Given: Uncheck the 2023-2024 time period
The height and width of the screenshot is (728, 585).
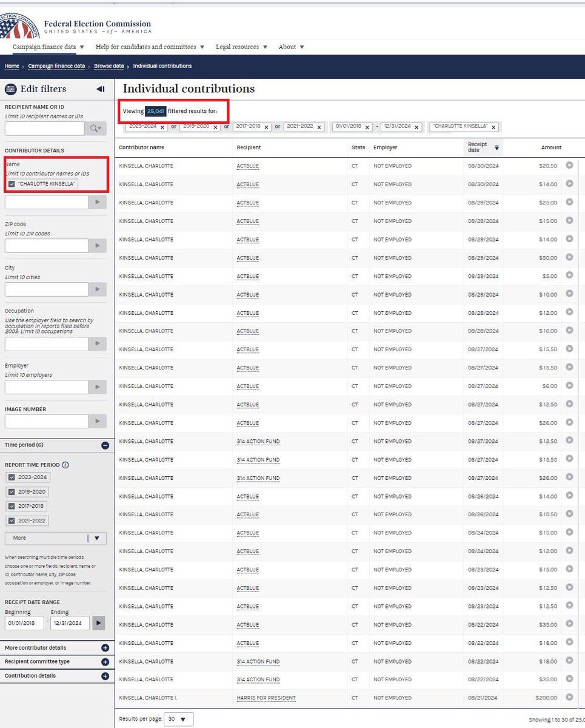Looking at the screenshot, I should point(12,477).
